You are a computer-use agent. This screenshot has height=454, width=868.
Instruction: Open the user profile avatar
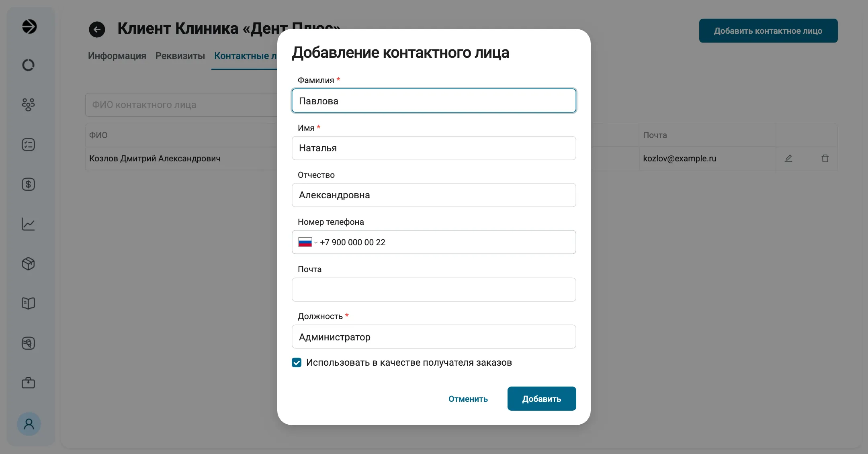tap(29, 424)
